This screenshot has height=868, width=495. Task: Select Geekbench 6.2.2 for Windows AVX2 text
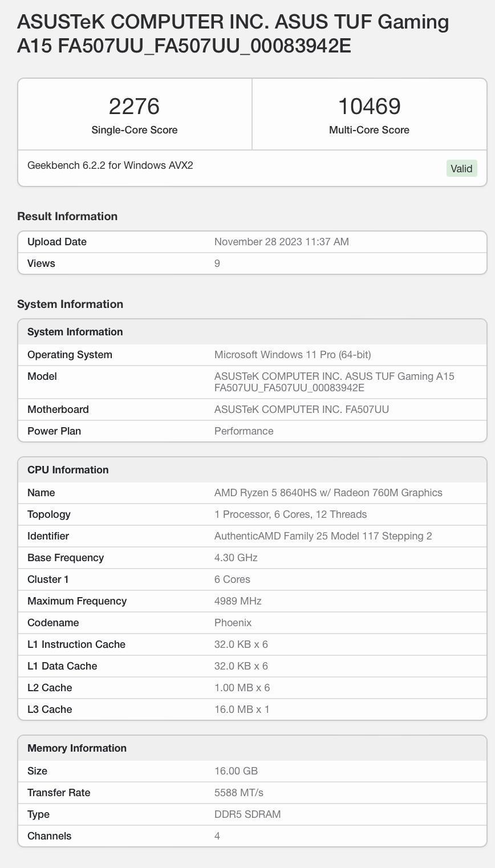coord(110,165)
